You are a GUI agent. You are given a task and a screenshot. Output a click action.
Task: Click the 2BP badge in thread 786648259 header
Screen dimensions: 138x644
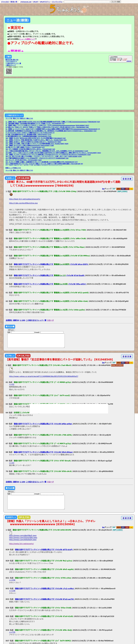pos(114,189)
